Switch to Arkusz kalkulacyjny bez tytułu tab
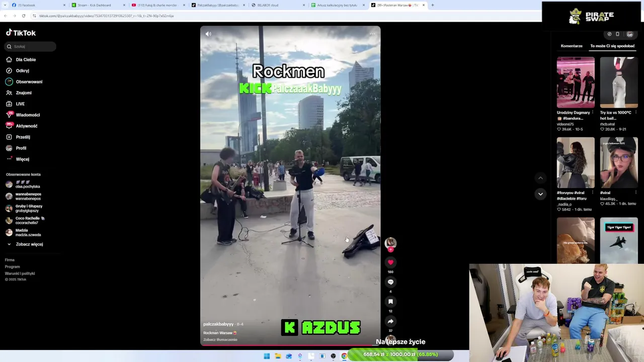 click(x=338, y=5)
